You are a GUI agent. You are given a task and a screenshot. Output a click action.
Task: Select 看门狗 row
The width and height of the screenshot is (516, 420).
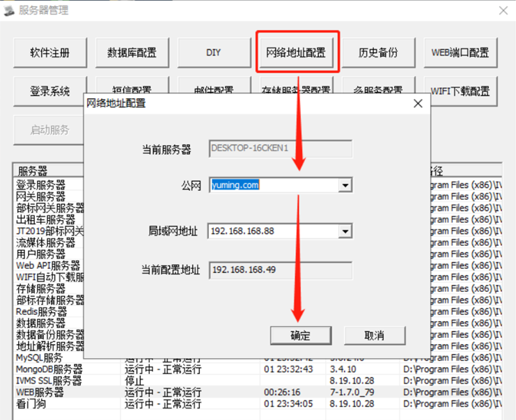[258, 404]
